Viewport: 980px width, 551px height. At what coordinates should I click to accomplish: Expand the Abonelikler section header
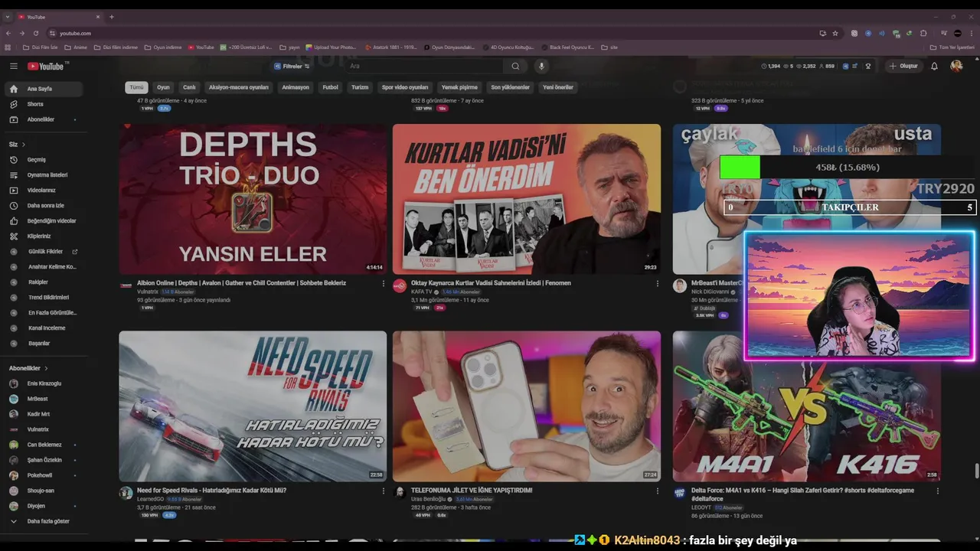coord(28,368)
